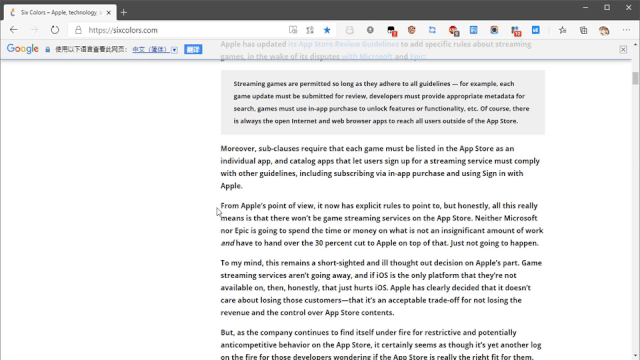Click the scrollbar up arrow
The height and width of the screenshot is (360, 640).
pyautogui.click(x=635, y=44)
